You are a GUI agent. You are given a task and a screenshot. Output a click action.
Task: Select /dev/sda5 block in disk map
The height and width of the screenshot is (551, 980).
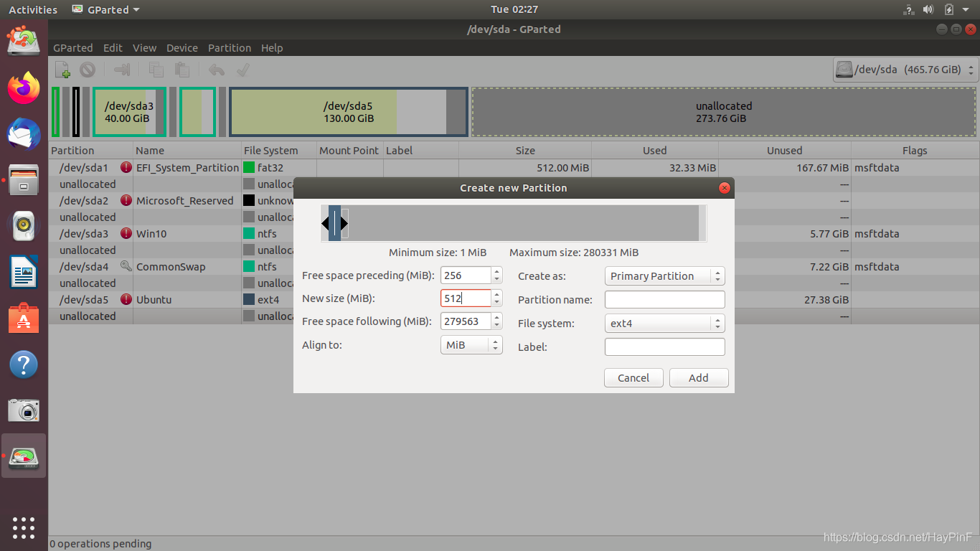click(349, 112)
